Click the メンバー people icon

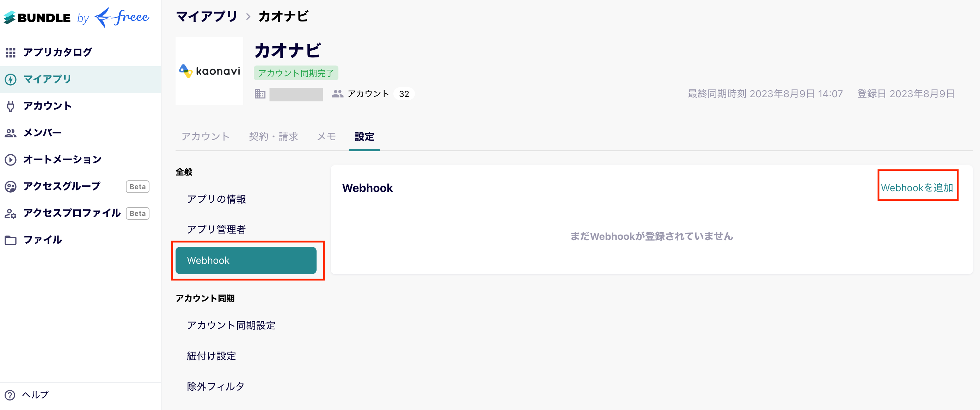click(11, 133)
